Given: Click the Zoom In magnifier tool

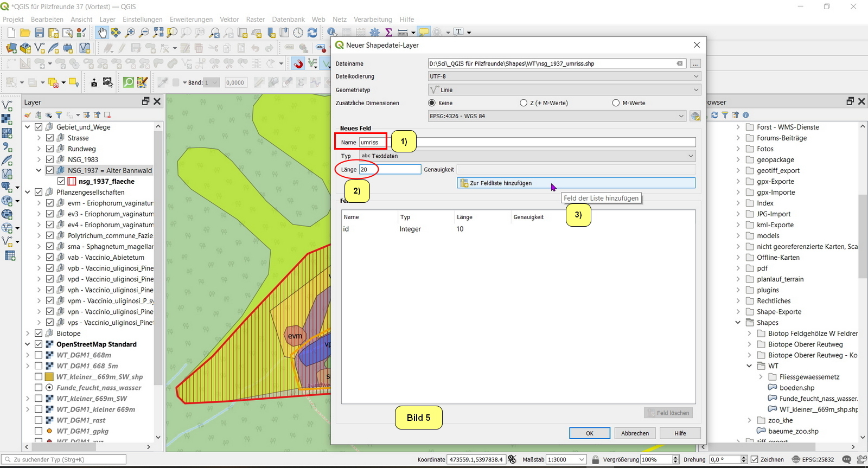Looking at the screenshot, I should (130, 33).
